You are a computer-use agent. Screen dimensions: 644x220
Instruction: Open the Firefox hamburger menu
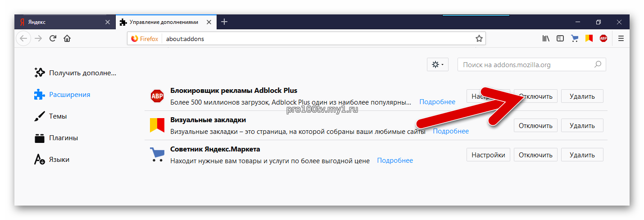[621, 39]
